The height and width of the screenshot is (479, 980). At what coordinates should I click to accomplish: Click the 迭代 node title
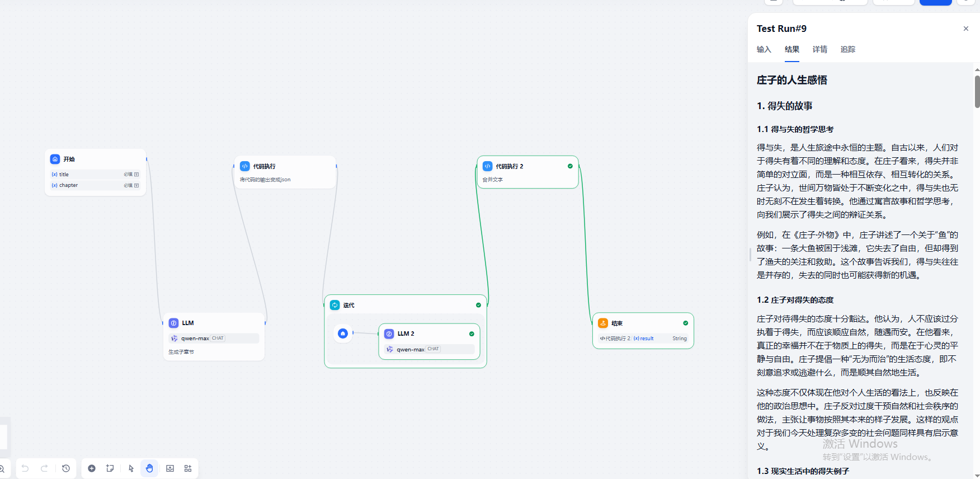tap(348, 306)
